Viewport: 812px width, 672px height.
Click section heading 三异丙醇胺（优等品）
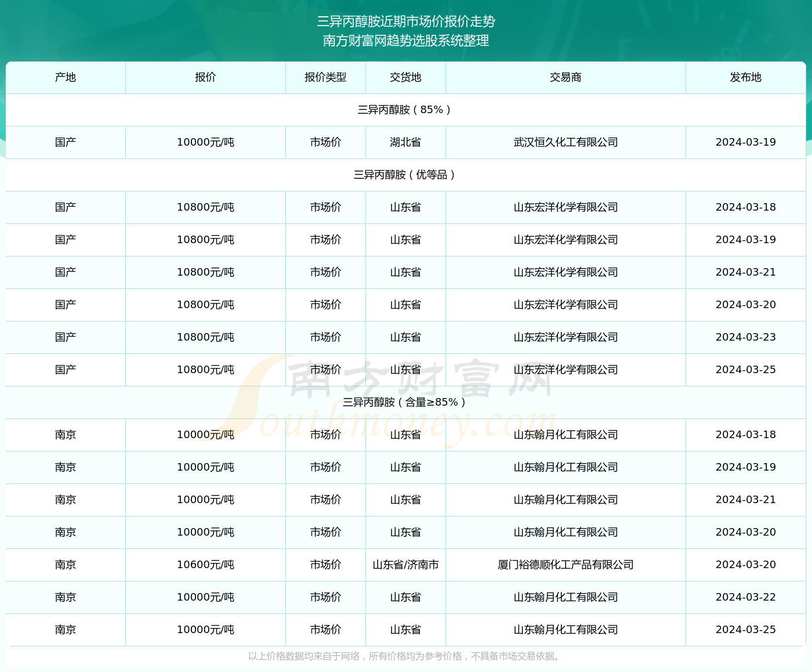pyautogui.click(x=405, y=175)
